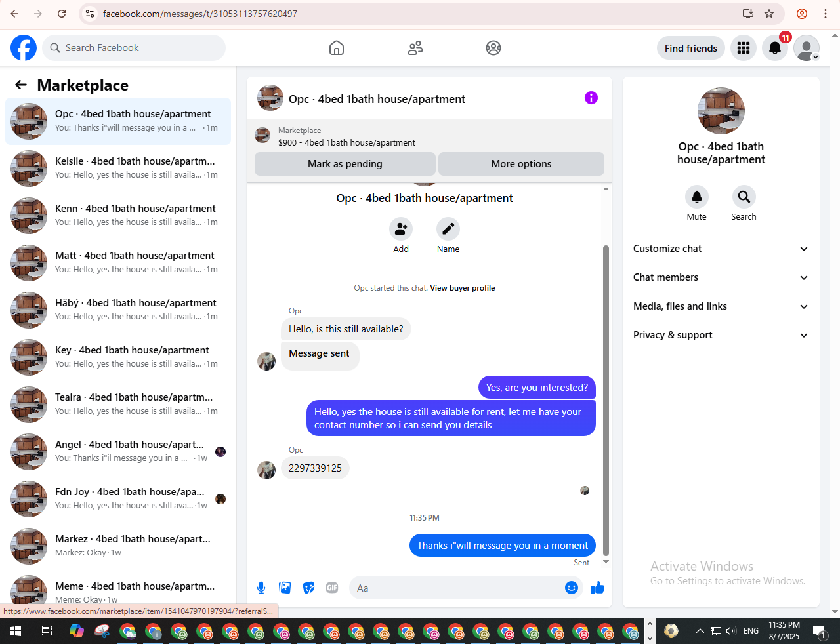Viewport: 840px width, 644px height.
Task: Open notifications bell with 11 badge
Action: [x=775, y=48]
